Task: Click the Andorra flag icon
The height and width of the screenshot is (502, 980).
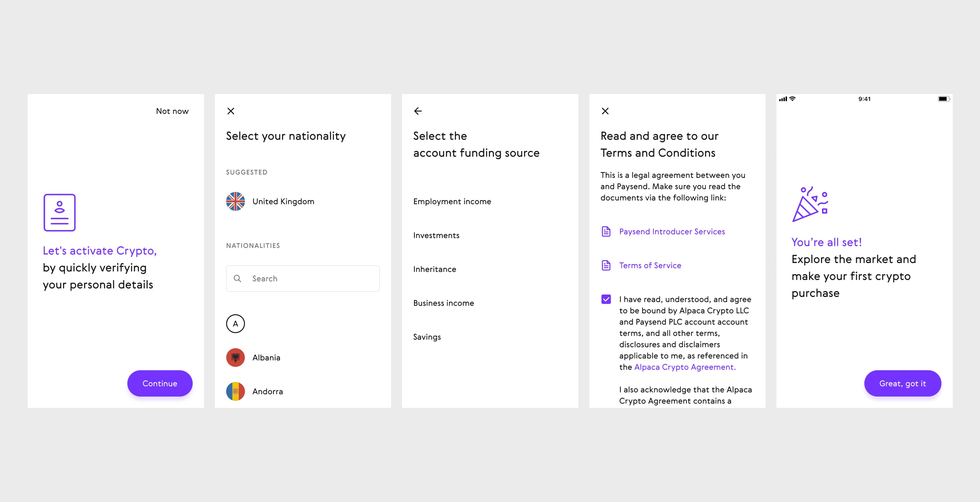Action: point(235,391)
